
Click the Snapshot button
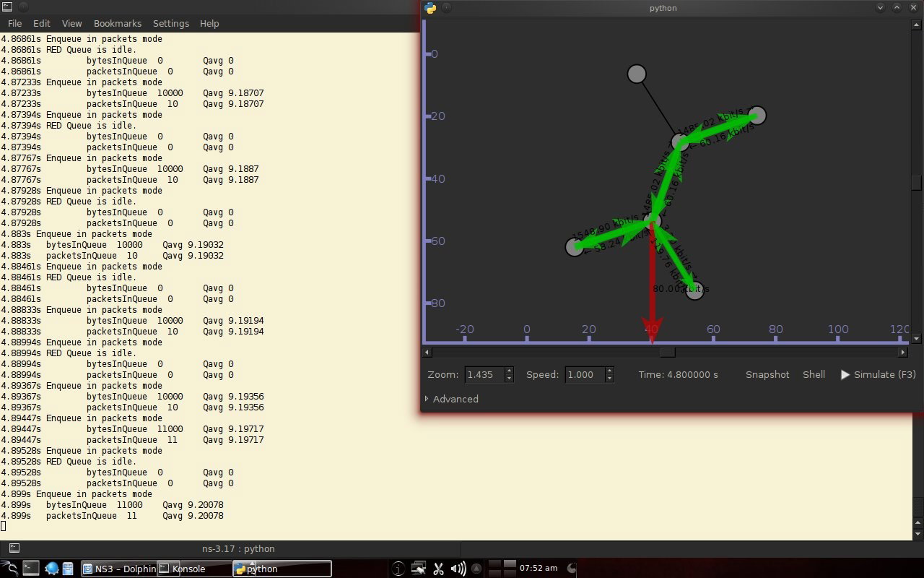(x=767, y=374)
